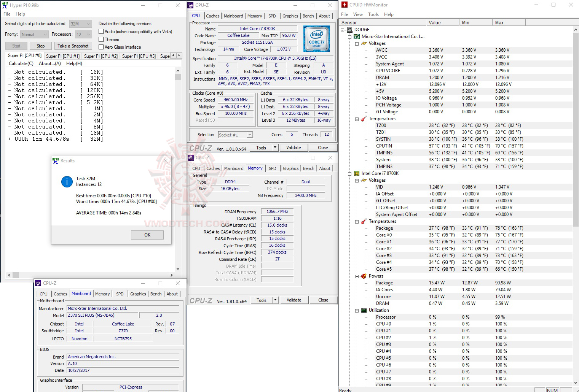Open About...(A) menu in Super PI
Viewport: 579px width, 392px height.
50,63
